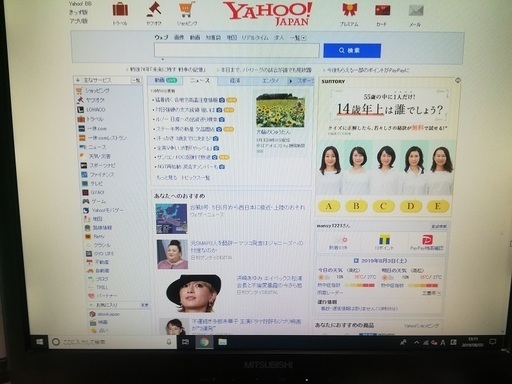Show hidden system tray icons
The image size is (512, 384).
tap(417, 342)
